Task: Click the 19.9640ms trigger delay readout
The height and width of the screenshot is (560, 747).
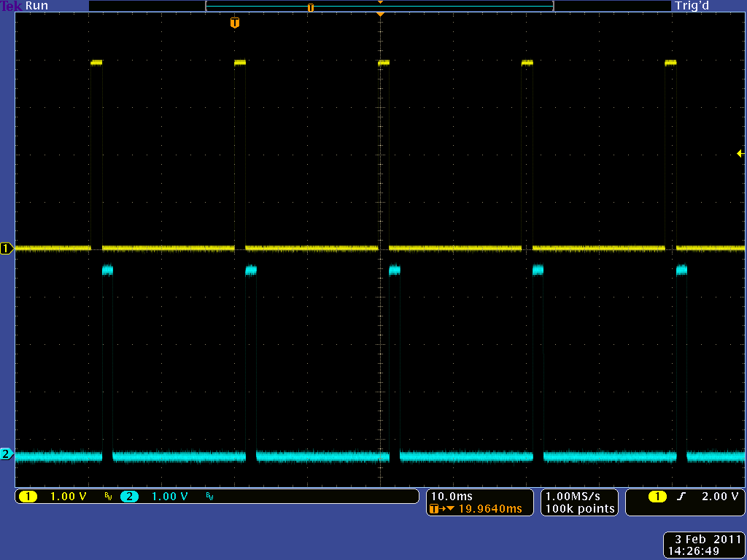Action: point(487,509)
